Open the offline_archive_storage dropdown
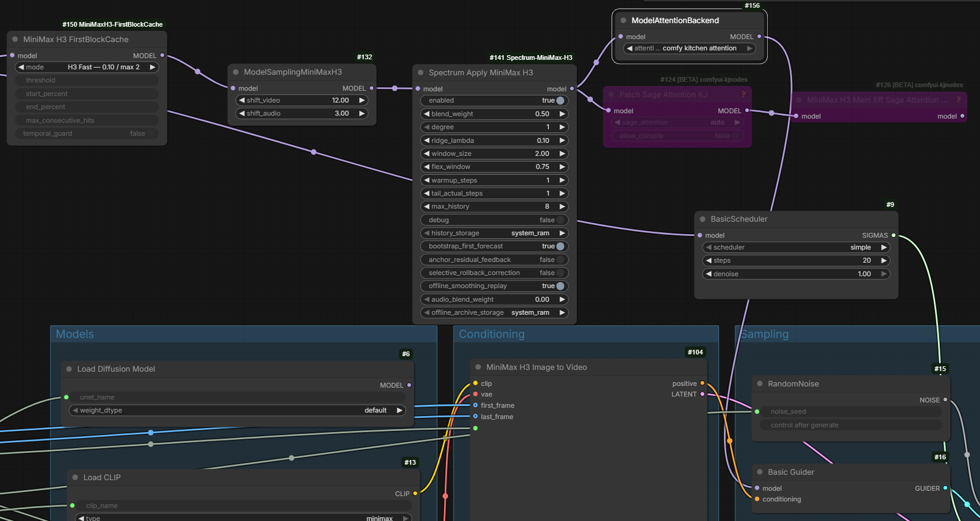 tap(494, 313)
